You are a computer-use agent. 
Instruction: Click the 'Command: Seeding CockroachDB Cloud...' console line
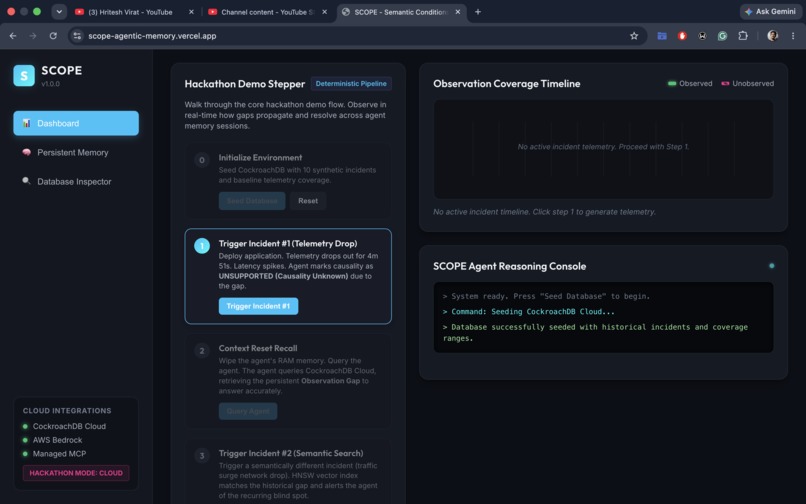[x=528, y=312]
